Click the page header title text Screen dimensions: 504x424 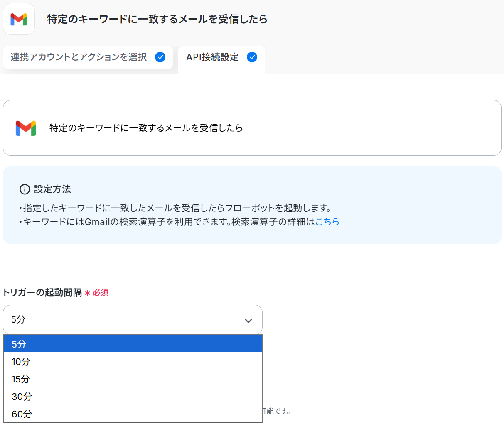pyautogui.click(x=157, y=19)
